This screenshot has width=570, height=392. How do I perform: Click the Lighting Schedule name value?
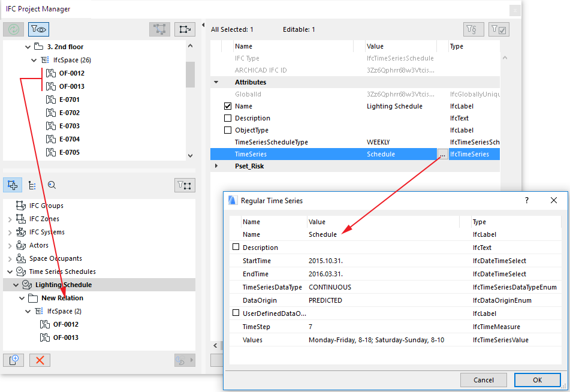click(x=394, y=106)
